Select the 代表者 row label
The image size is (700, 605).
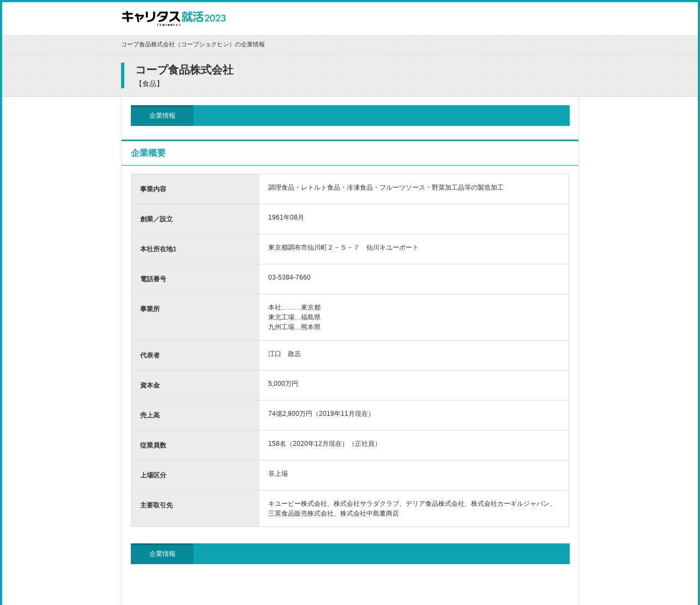point(150,355)
